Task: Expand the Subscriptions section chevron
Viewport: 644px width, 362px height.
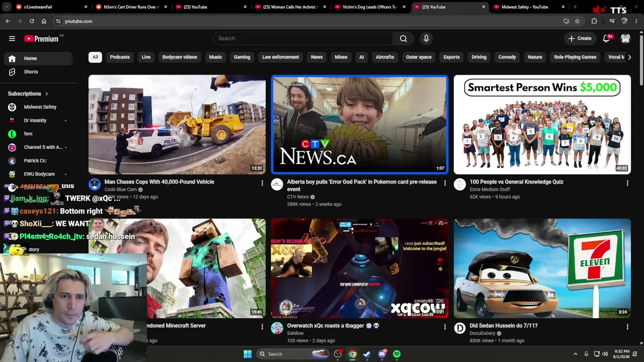Action: point(46,94)
